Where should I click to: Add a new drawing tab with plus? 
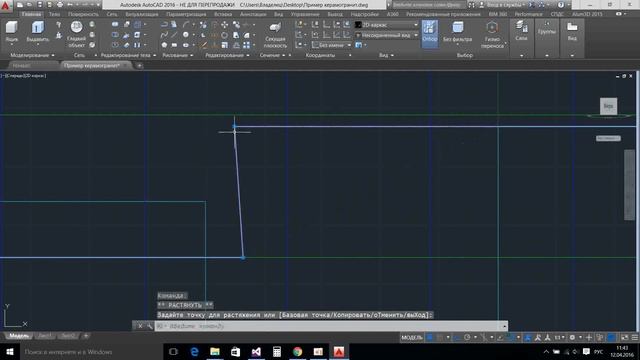[139, 65]
